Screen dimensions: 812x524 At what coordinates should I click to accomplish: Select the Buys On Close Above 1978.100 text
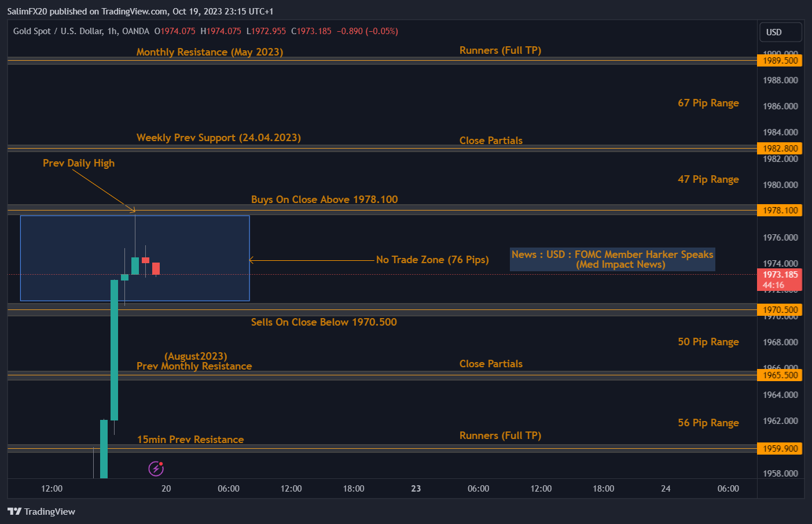click(325, 199)
